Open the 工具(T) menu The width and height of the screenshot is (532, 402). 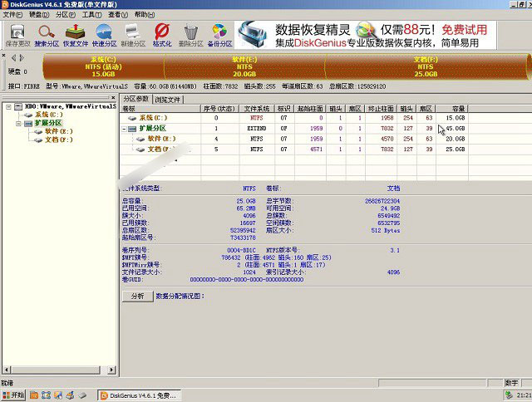[x=91, y=15]
